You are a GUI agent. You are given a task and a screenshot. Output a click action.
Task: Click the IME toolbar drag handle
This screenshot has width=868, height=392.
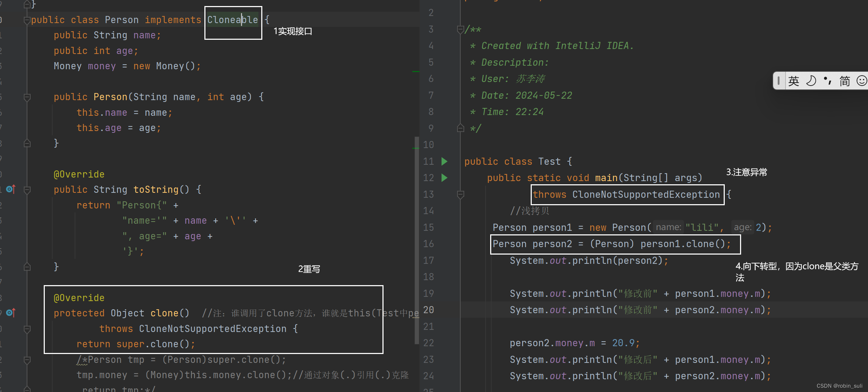pos(778,81)
